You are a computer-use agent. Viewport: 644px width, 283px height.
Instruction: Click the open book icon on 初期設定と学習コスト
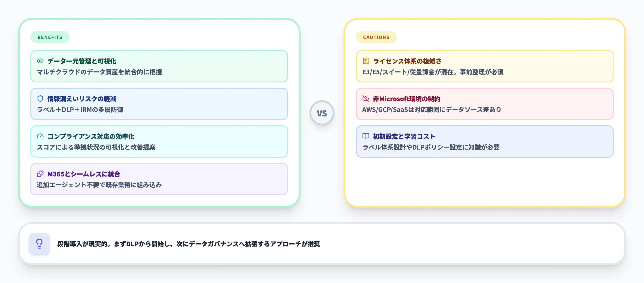pyautogui.click(x=366, y=136)
